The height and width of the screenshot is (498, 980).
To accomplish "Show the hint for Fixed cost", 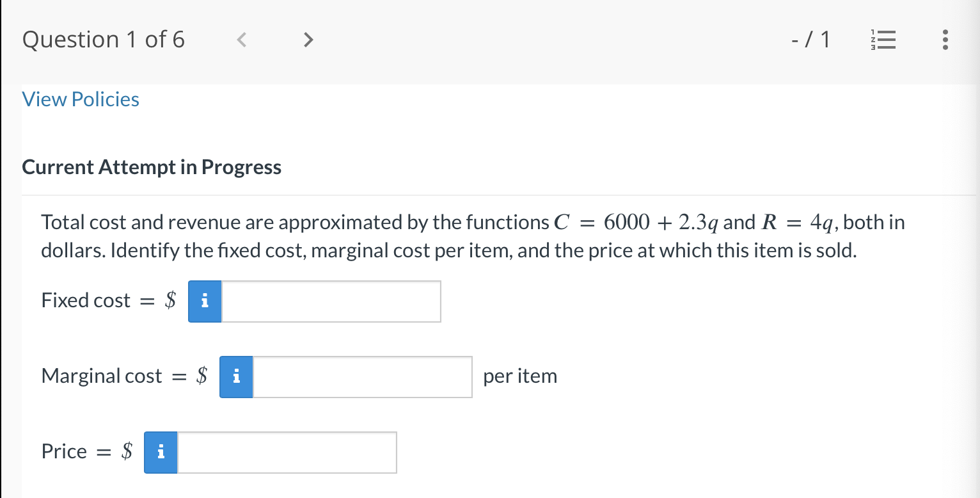I will (x=205, y=301).
